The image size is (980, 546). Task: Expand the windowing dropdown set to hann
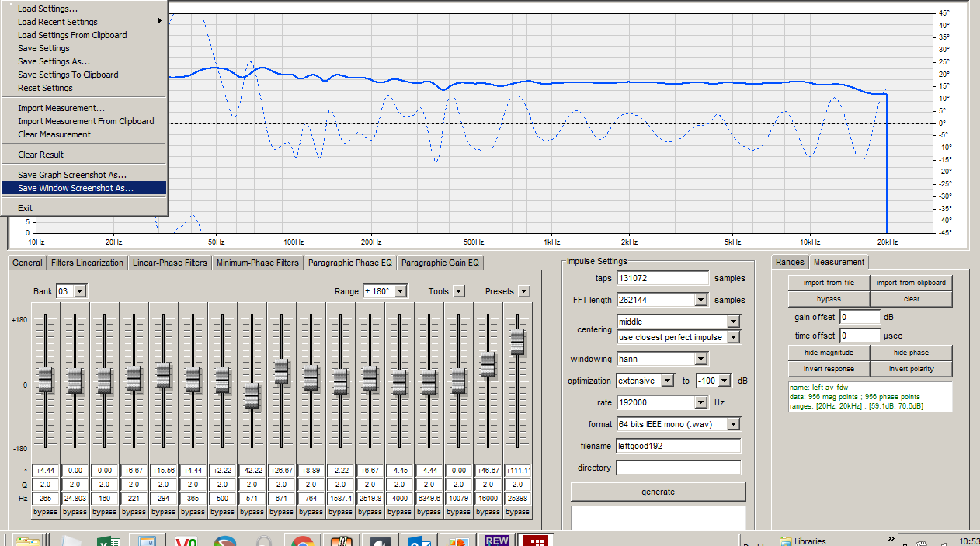(700, 359)
